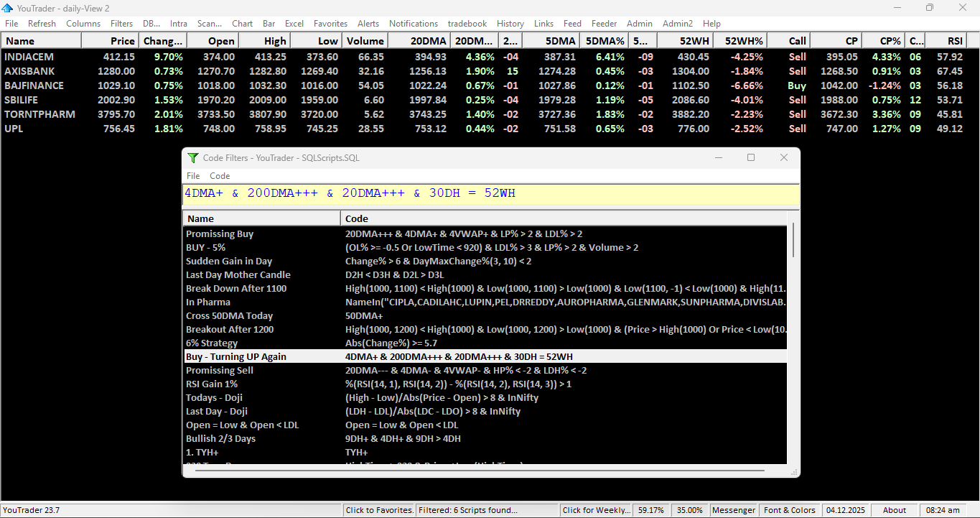The image size is (980, 518).
Task: Open the Favorites menu
Action: (330, 24)
